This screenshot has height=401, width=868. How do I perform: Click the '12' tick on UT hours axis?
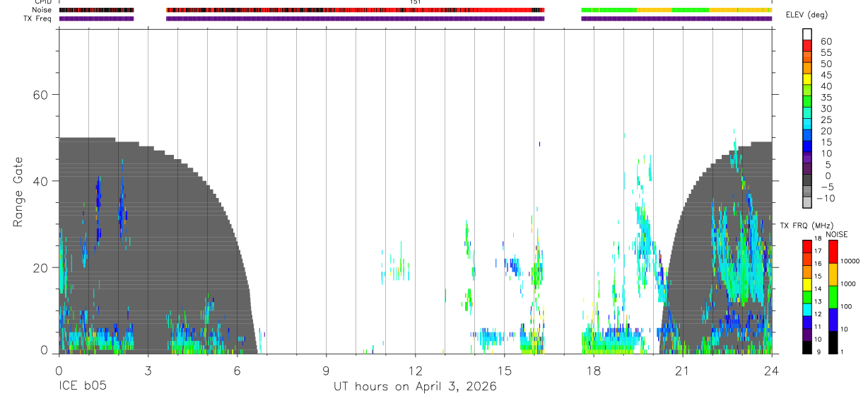(x=416, y=371)
